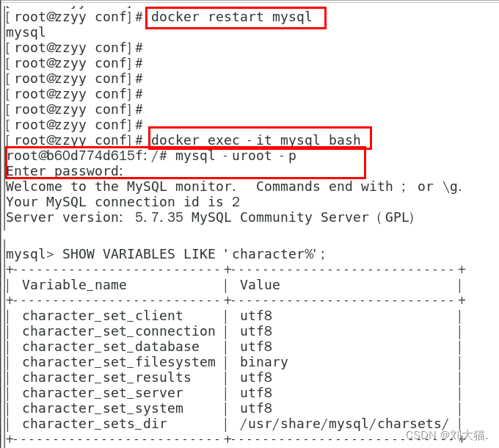Select the character_set_filesystem row name
This screenshot has height=448, width=499.
119,362
